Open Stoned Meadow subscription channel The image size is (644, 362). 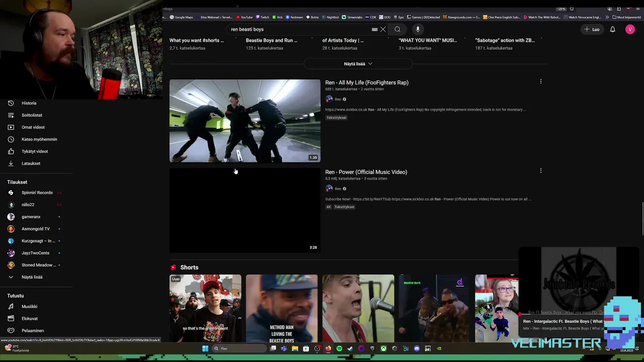tap(36, 265)
